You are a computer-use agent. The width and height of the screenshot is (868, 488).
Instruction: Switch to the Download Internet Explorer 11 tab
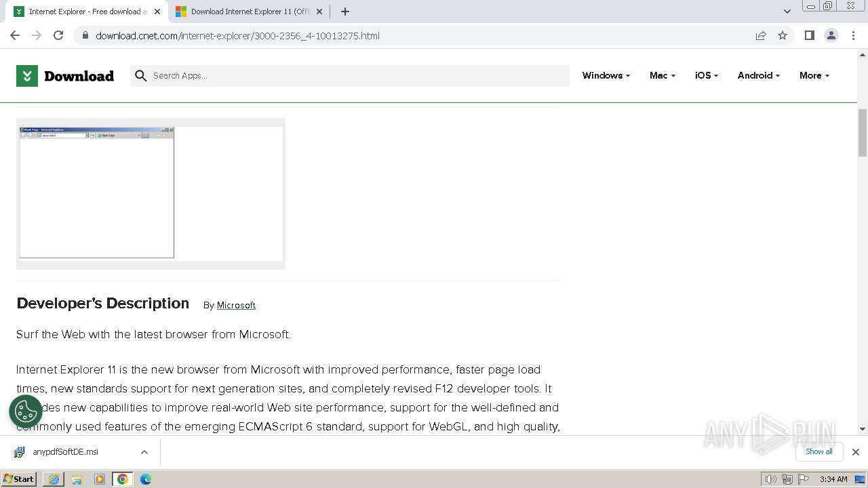coord(249,12)
